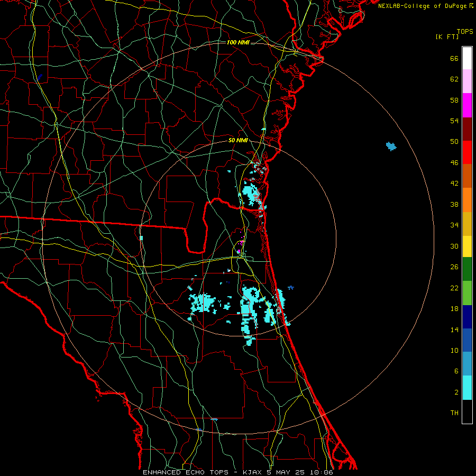
Task: Click the white swatch atop the tops legend
Action: point(467,58)
